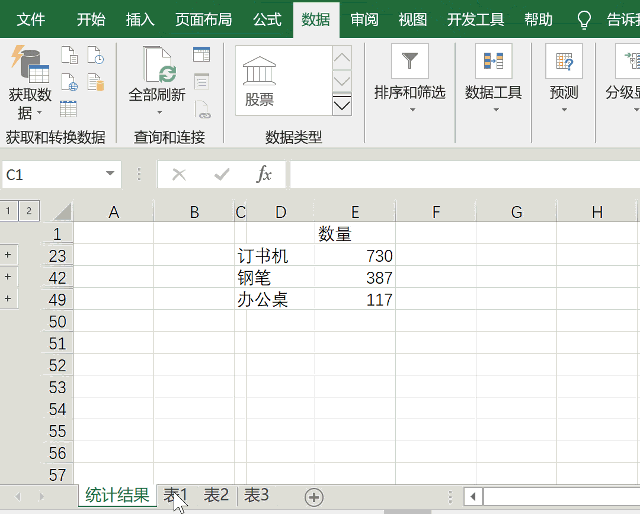
Task: Switch to the 表3 sheet tab
Action: [x=256, y=495]
